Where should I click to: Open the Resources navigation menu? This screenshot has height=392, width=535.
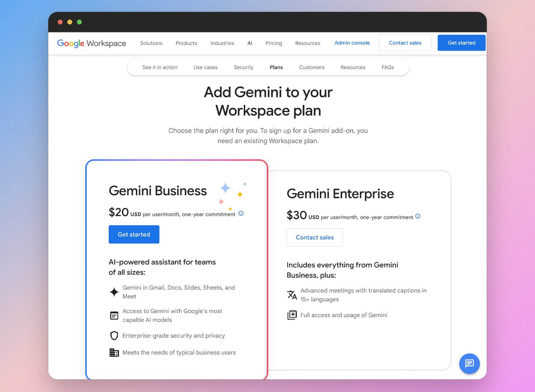coord(307,43)
